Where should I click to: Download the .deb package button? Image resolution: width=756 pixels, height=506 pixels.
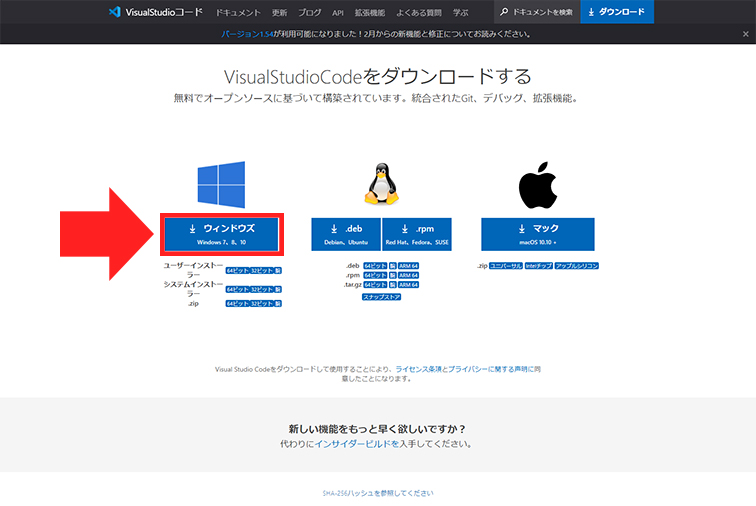[346, 234]
